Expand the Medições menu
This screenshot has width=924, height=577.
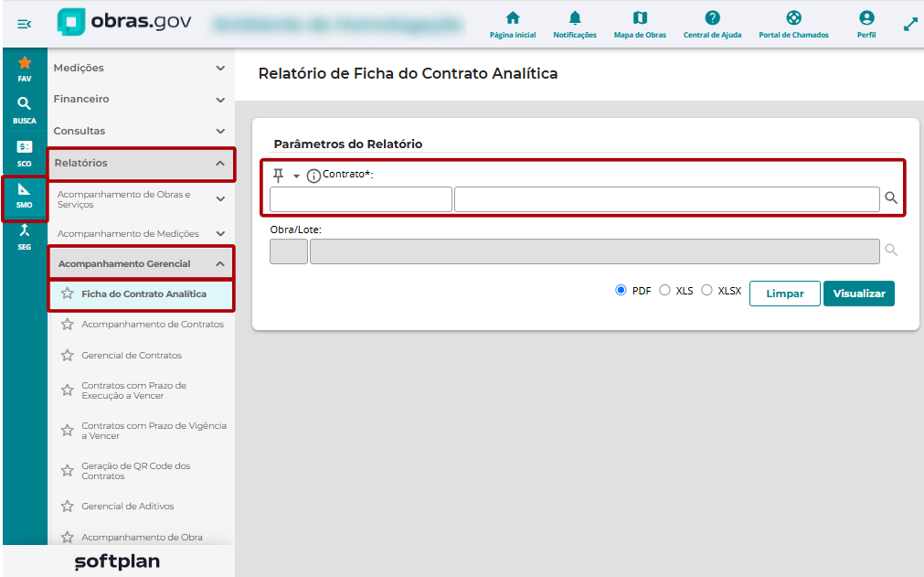pyautogui.click(x=141, y=68)
